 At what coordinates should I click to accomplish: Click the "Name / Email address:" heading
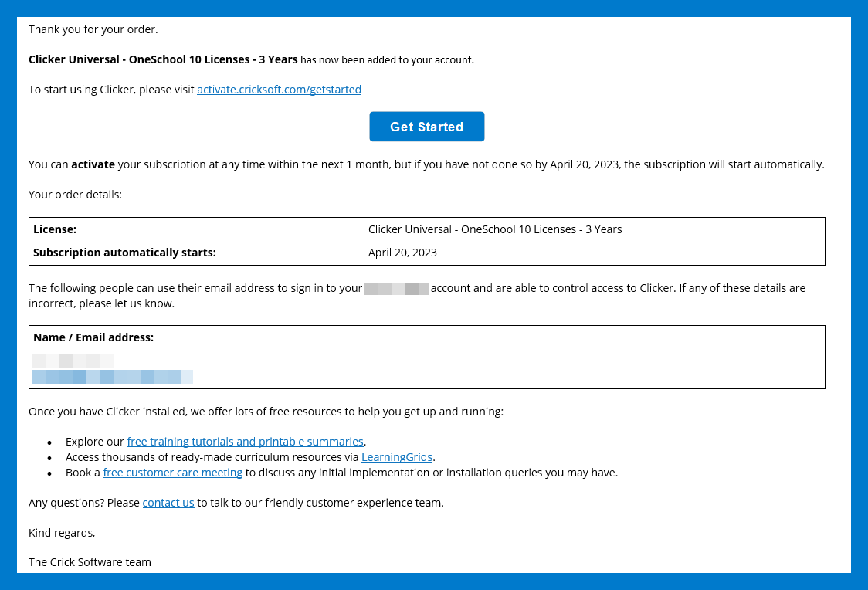93,337
